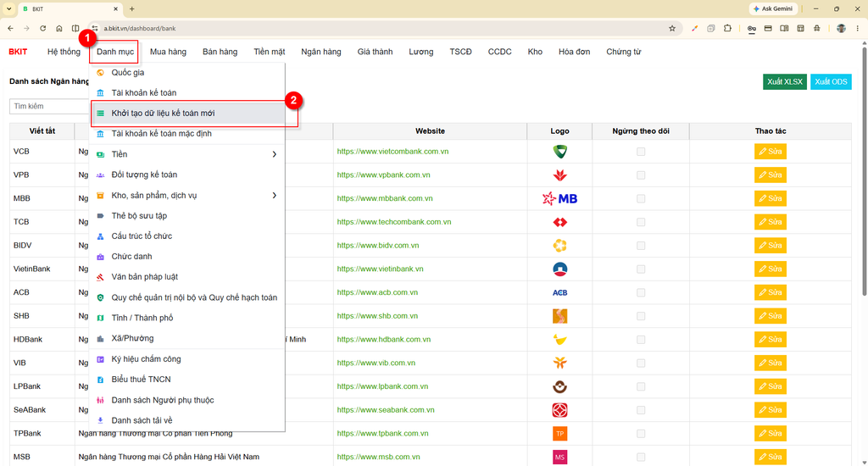
Task: Select the LPBank abbreviation cell
Action: (x=42, y=386)
